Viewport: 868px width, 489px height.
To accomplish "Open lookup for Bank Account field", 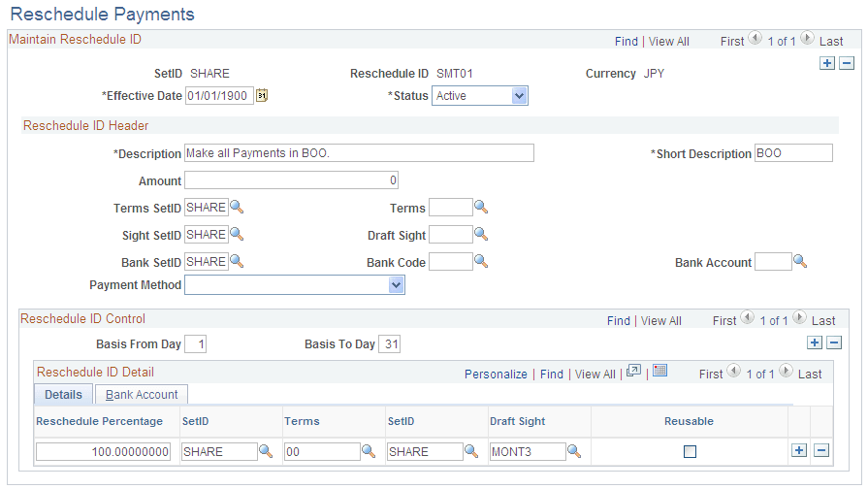I will click(800, 261).
